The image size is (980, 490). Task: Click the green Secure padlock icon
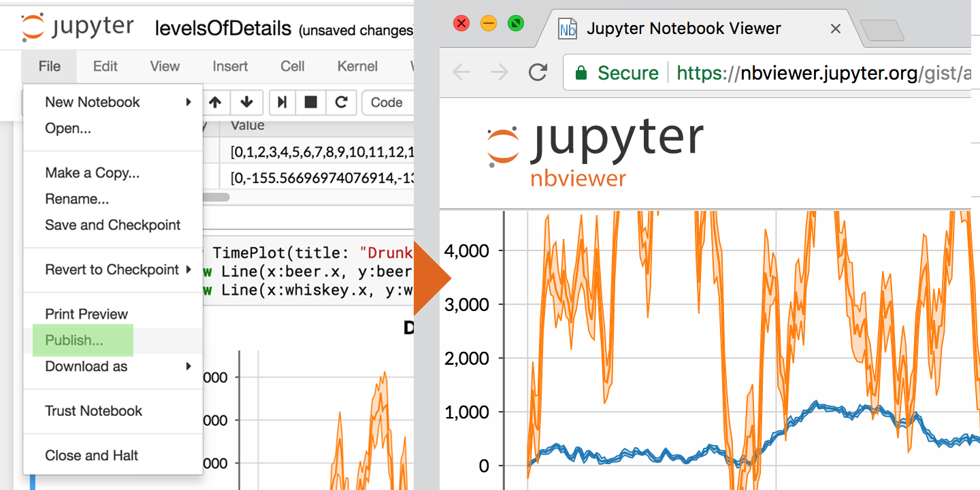(x=581, y=73)
